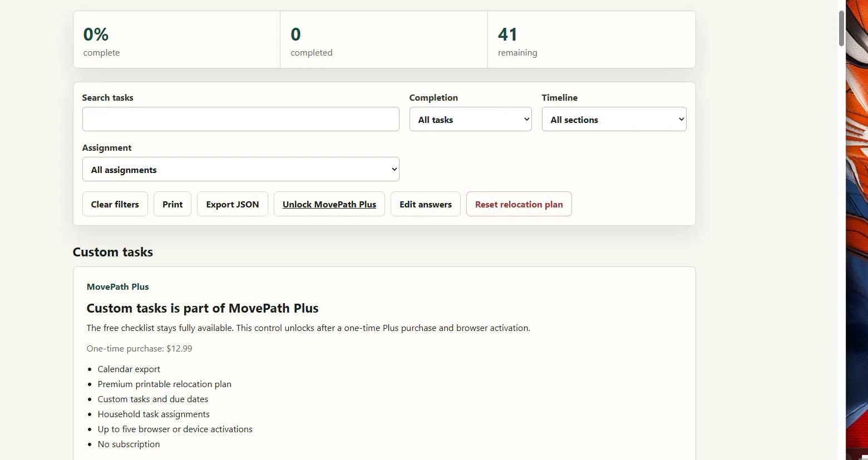868x460 pixels.
Task: Click the Timeline label
Action: pyautogui.click(x=560, y=98)
